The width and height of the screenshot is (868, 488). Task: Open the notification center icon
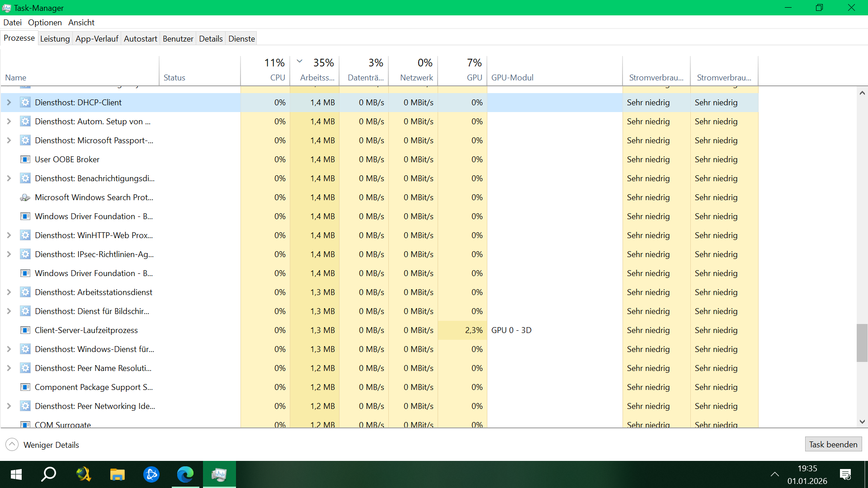tap(845, 474)
